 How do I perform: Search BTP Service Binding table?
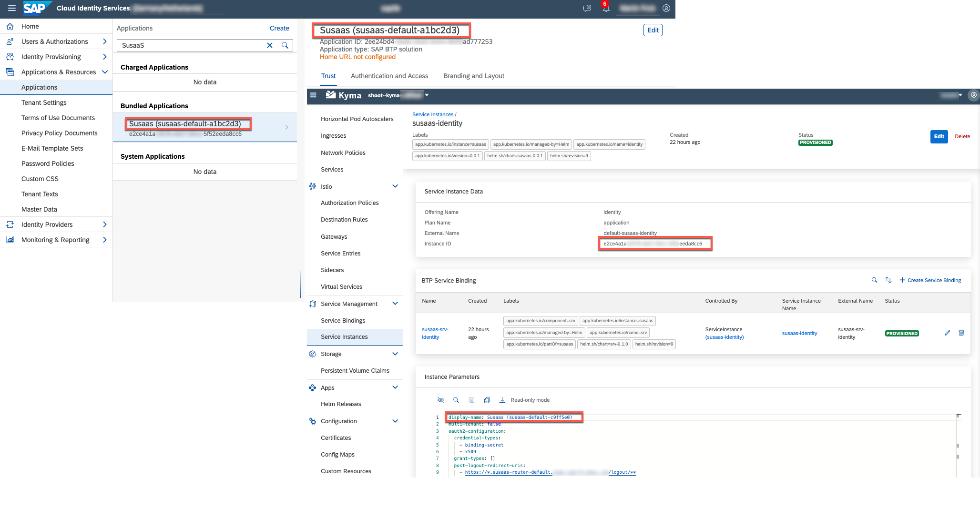click(x=874, y=280)
